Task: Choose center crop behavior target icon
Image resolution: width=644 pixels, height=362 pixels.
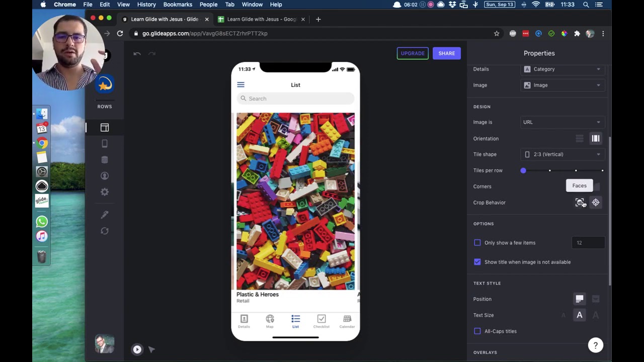Action: [x=596, y=203]
